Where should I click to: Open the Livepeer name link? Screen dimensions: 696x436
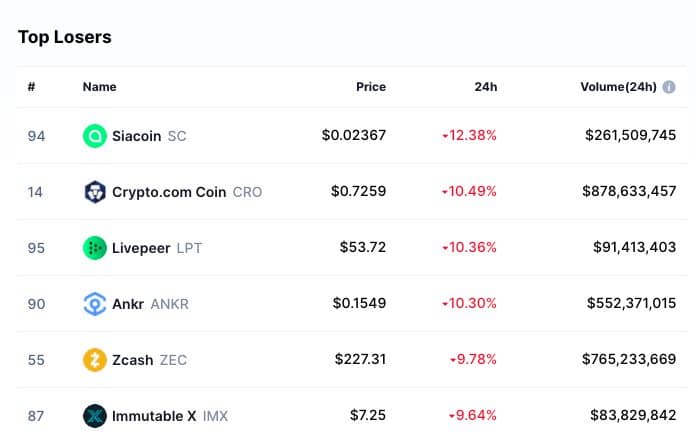point(141,248)
